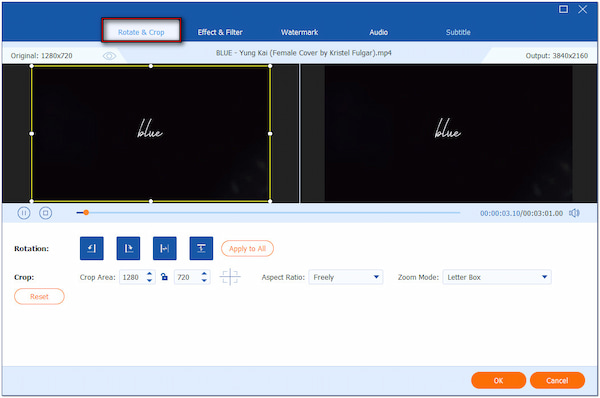
Task: Decrease the crop width value
Action: 150,280
